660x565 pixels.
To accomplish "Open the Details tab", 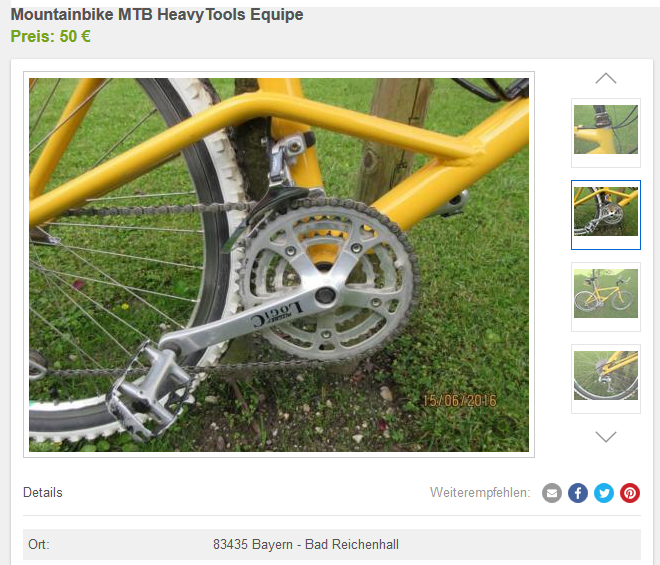I will click(43, 493).
